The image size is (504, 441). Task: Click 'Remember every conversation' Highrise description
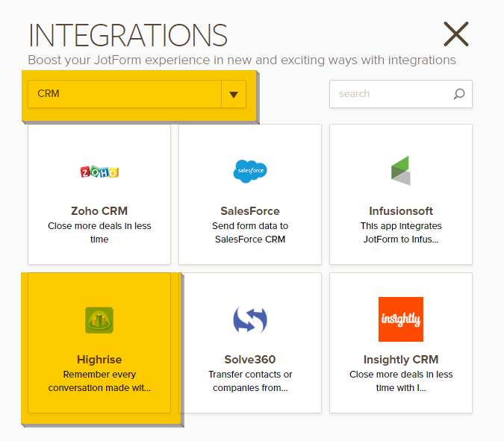pos(99,381)
